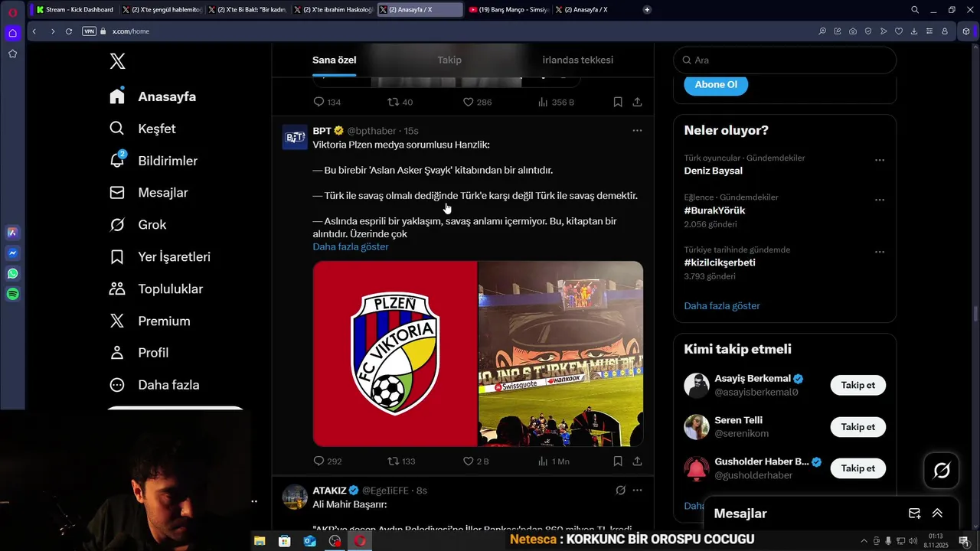Switch to Barış Manço YouTube browser tab

[x=509, y=9]
